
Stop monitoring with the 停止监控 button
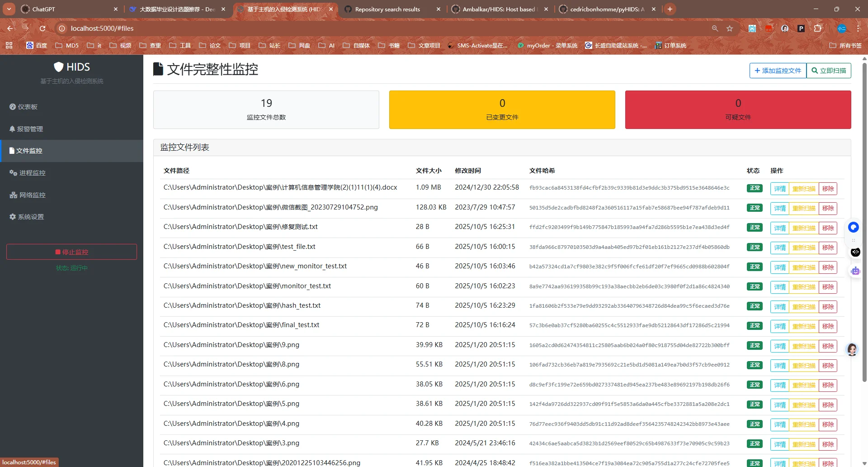click(x=71, y=252)
